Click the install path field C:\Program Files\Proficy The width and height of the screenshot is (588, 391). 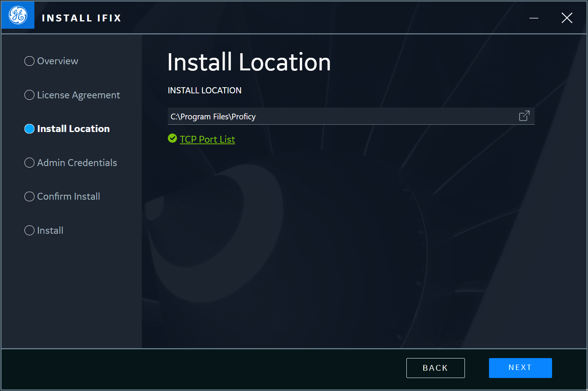tap(351, 116)
